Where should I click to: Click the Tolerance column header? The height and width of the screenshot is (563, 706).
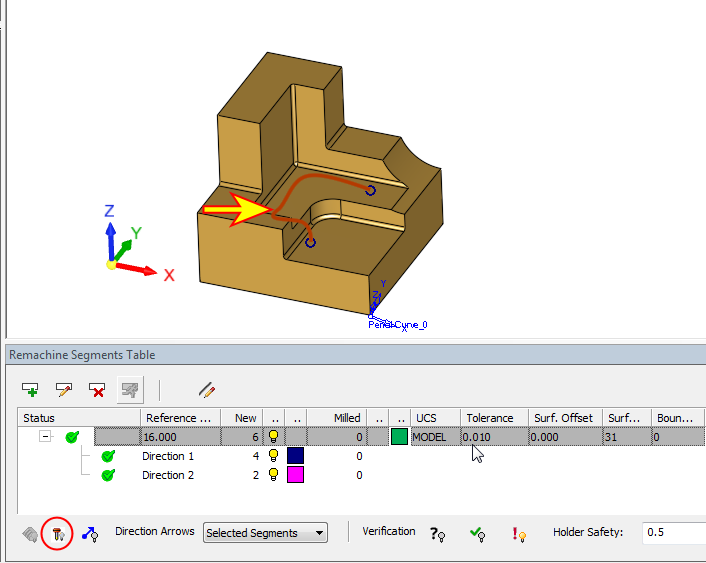pyautogui.click(x=490, y=418)
